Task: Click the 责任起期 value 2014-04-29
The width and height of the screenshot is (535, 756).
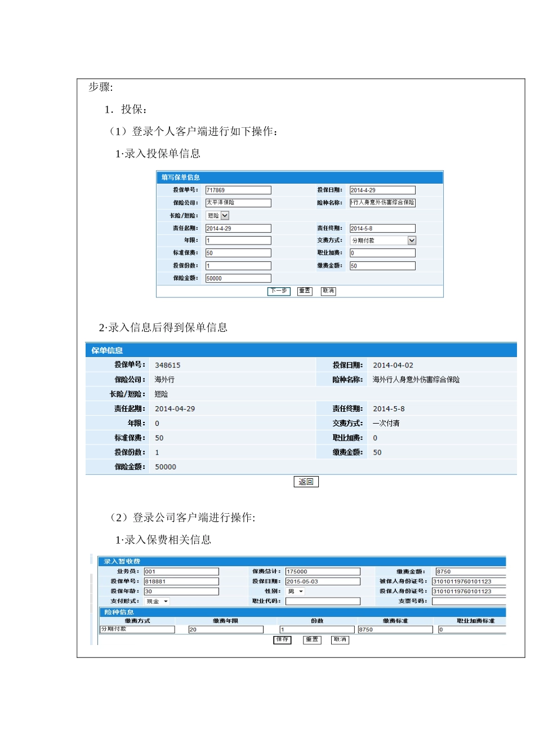Action: (175, 408)
